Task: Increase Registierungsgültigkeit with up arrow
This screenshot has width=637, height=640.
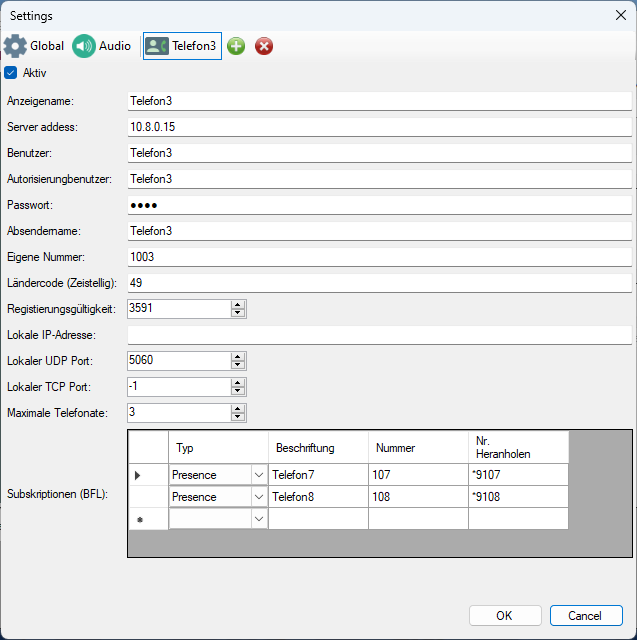Action: (237, 305)
